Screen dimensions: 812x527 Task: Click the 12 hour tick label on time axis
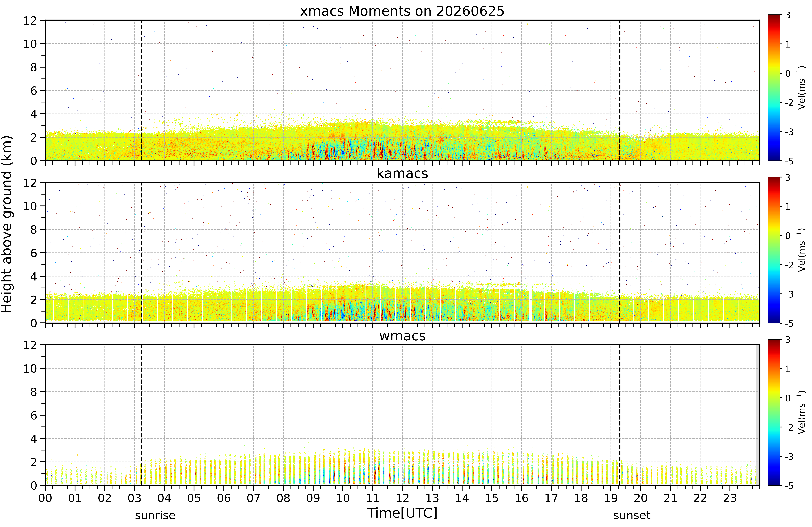point(402,498)
